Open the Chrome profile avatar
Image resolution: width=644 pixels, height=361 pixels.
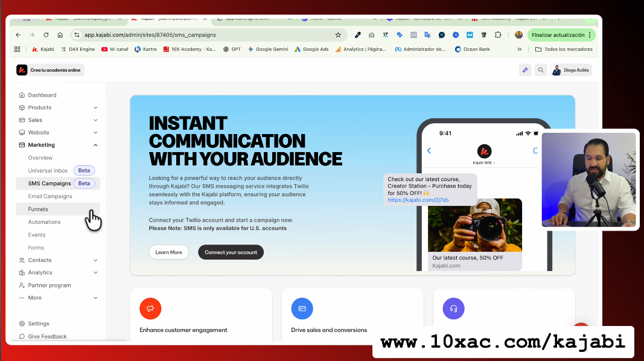(x=518, y=35)
